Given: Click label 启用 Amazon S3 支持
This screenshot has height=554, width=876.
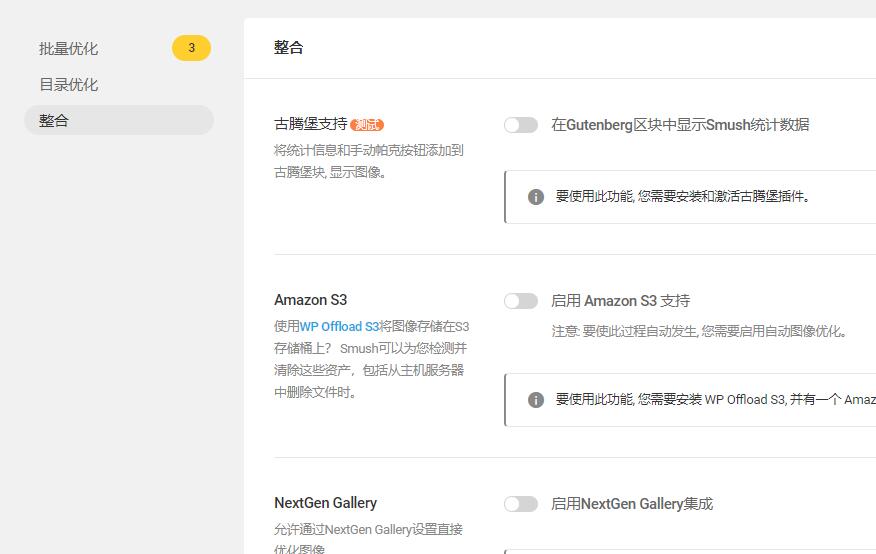Looking at the screenshot, I should pos(620,301).
